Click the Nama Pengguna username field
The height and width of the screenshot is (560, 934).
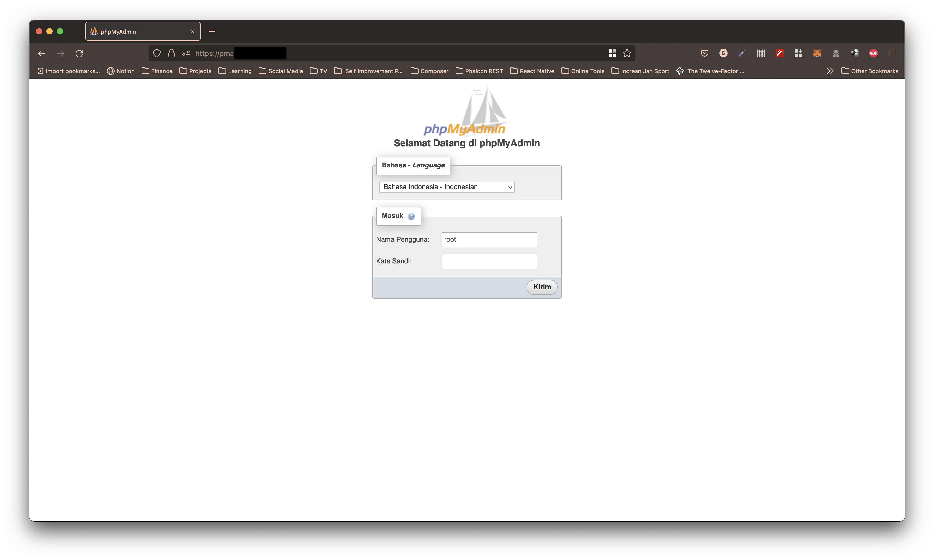click(x=489, y=240)
